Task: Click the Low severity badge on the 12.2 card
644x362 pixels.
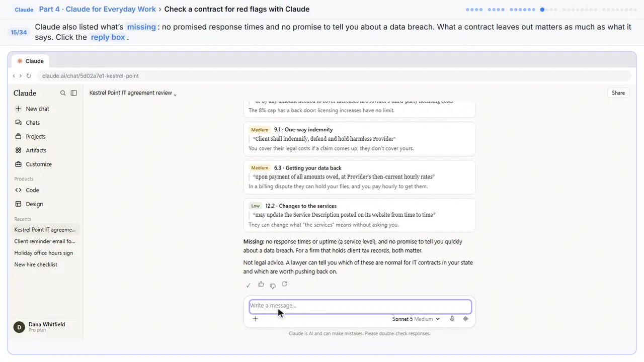Action: (x=256, y=206)
